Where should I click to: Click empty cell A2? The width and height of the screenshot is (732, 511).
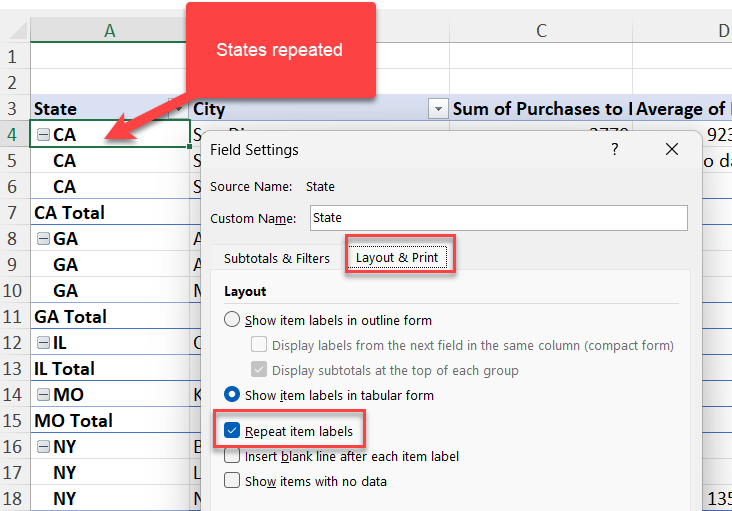(x=110, y=83)
